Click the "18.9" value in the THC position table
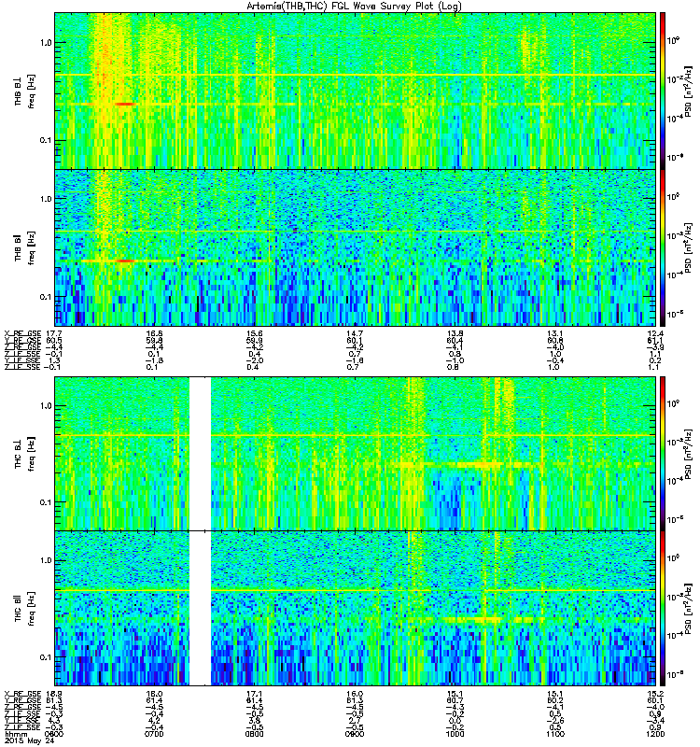This screenshot has height=747, width=700. (x=54, y=694)
